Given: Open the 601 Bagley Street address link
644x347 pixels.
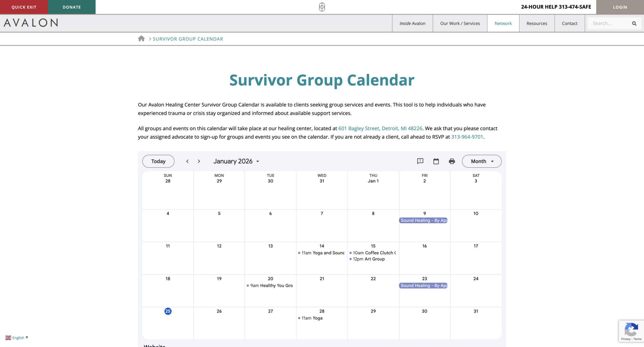Looking at the screenshot, I should [x=380, y=128].
